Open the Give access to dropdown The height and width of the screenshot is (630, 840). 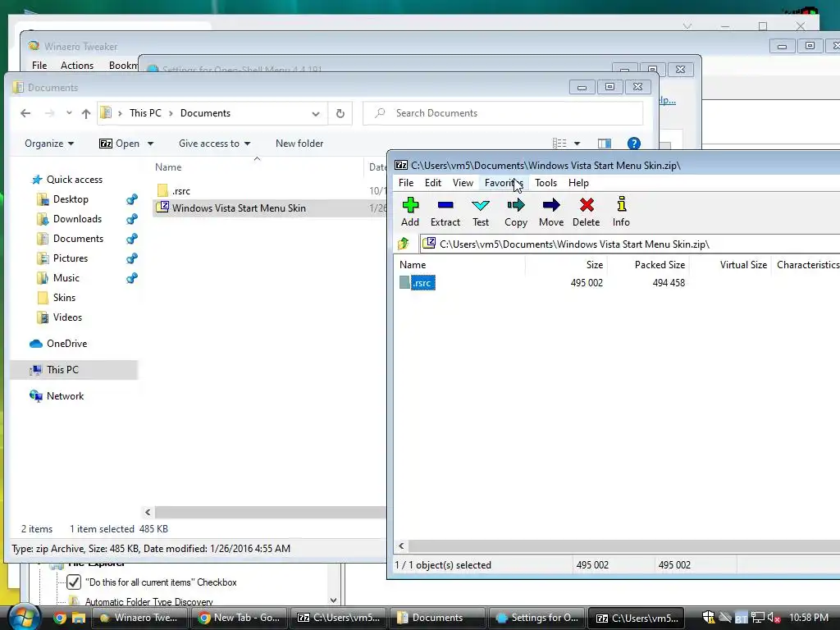click(214, 144)
